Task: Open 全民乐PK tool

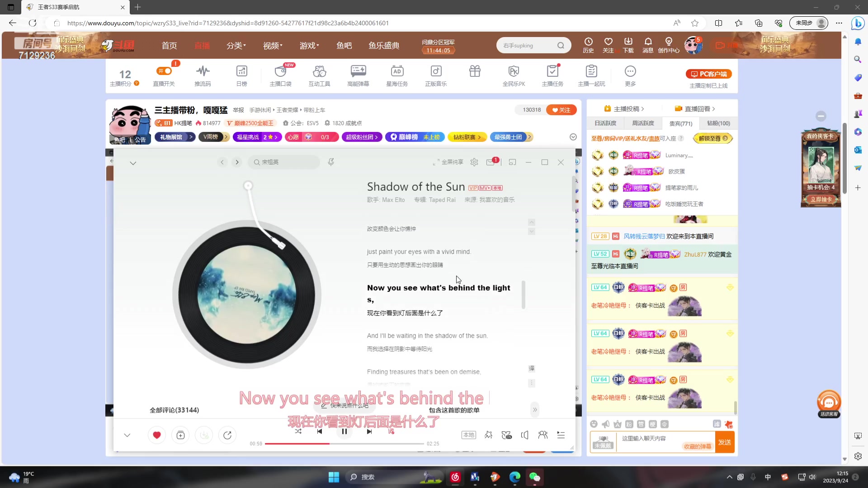Action: pyautogui.click(x=514, y=75)
